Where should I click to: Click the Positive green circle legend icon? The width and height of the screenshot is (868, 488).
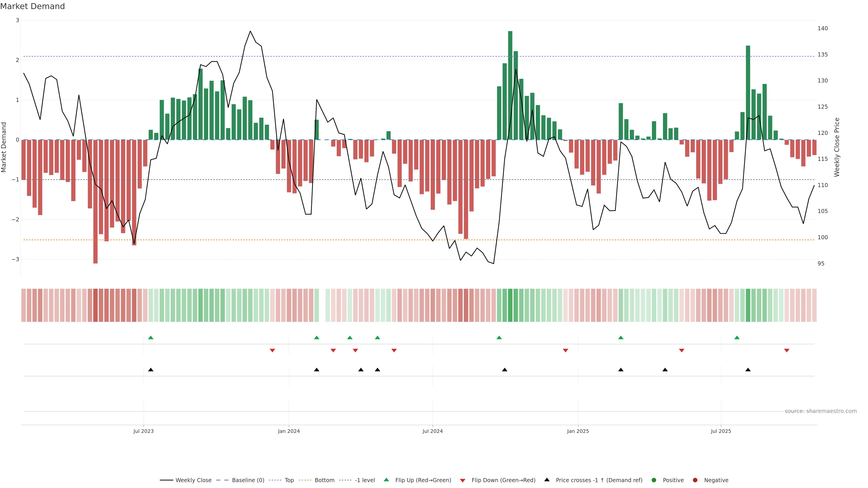pyautogui.click(x=654, y=480)
